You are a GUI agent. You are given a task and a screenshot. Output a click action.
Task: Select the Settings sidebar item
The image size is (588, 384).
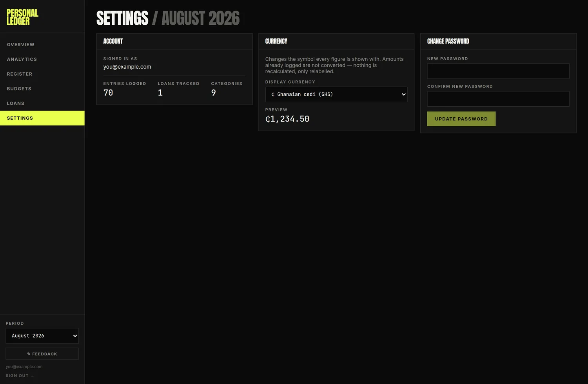(42, 118)
